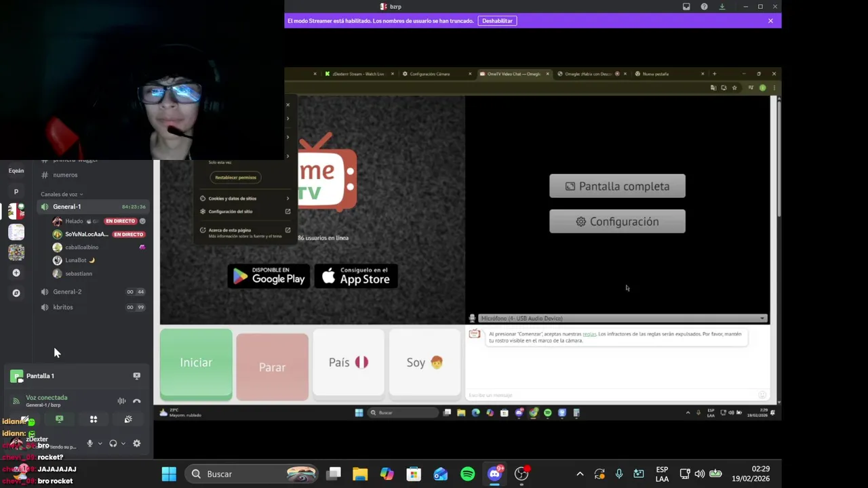This screenshot has width=868, height=488.
Task: Expand microphone input options arrow
Action: (x=100, y=443)
